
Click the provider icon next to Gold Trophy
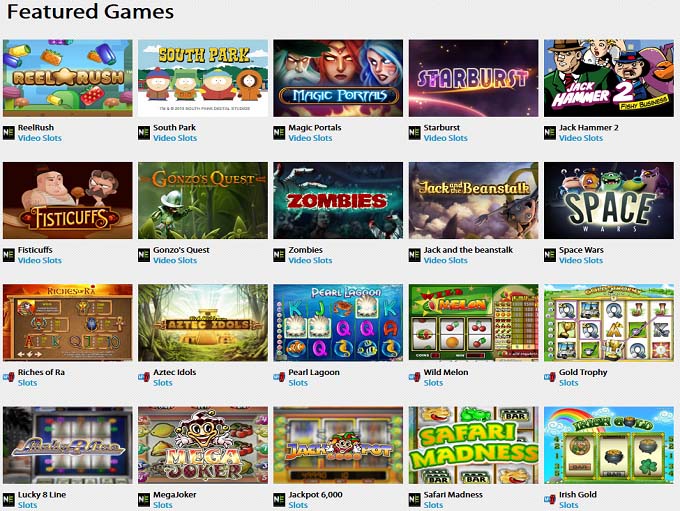(550, 377)
